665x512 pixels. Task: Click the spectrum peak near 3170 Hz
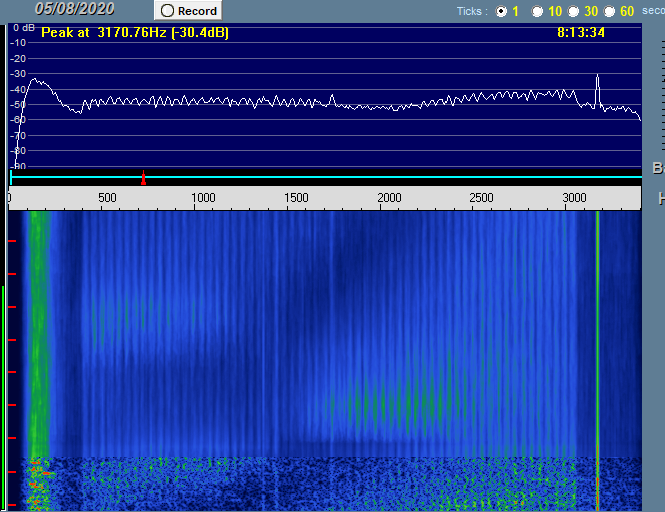point(597,78)
